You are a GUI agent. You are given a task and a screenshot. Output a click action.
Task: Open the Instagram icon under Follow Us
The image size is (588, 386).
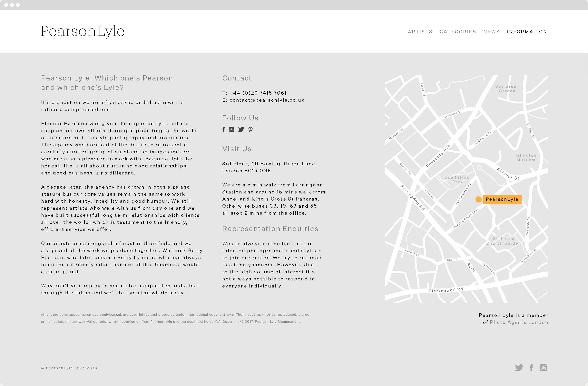[x=231, y=130]
